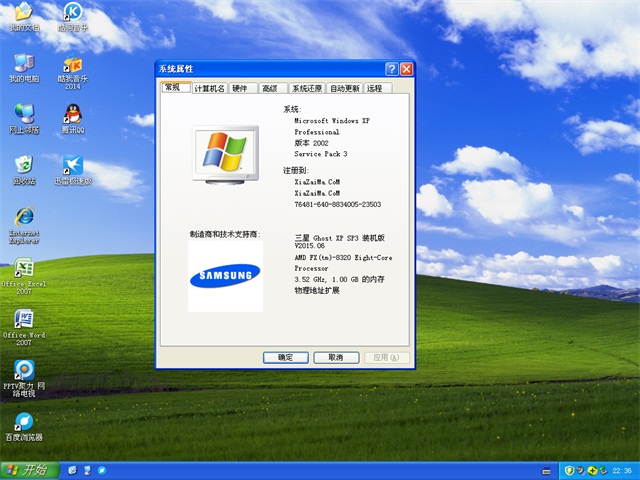The height and width of the screenshot is (480, 640).
Task: Open the Office Excel 2007 shortcut
Action: pyautogui.click(x=23, y=268)
